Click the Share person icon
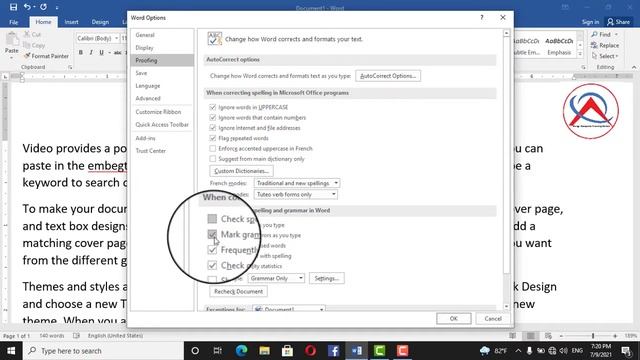 tap(610, 22)
